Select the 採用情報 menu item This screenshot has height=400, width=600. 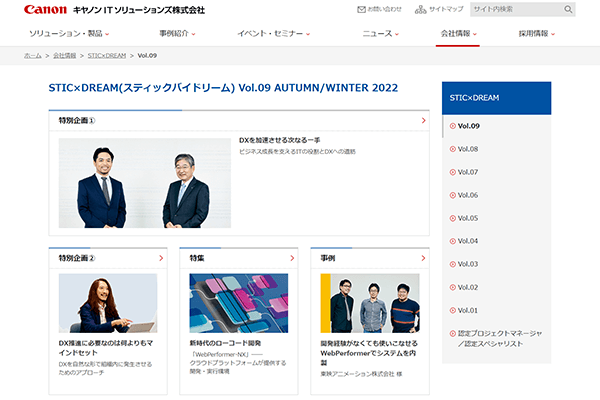[x=540, y=33]
